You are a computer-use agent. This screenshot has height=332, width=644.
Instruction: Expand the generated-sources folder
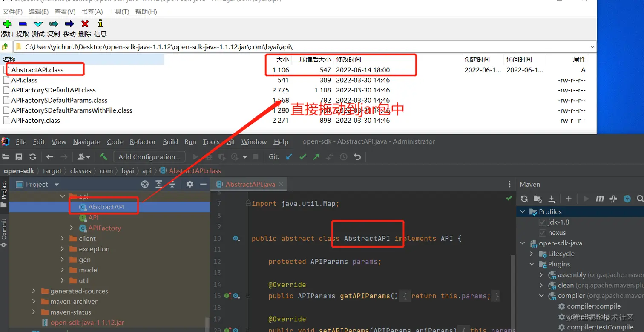pyautogui.click(x=34, y=291)
